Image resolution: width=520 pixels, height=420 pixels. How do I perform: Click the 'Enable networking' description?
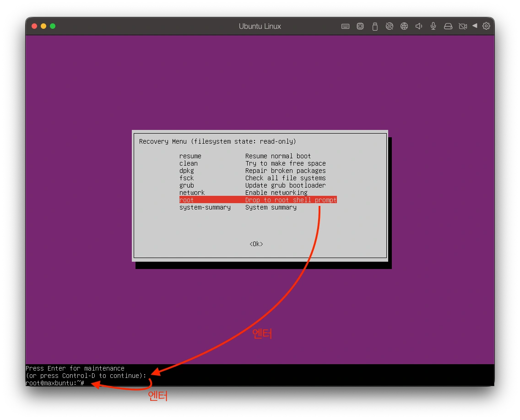click(276, 193)
